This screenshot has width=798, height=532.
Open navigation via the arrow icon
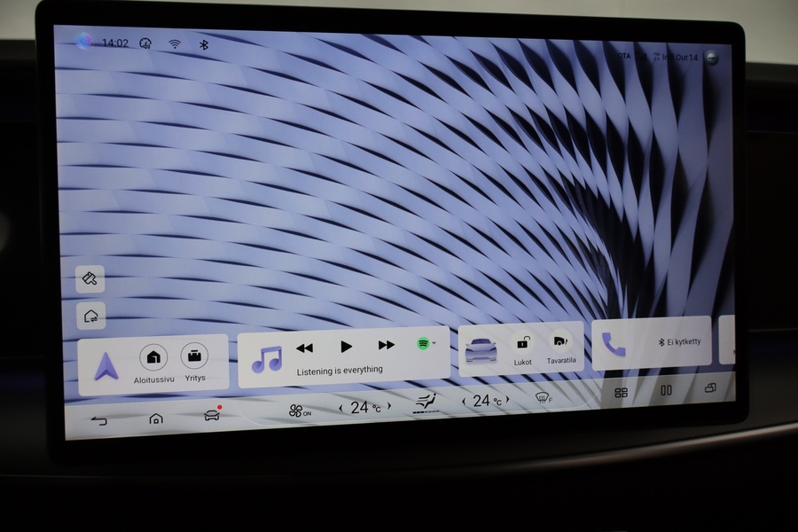point(106,365)
